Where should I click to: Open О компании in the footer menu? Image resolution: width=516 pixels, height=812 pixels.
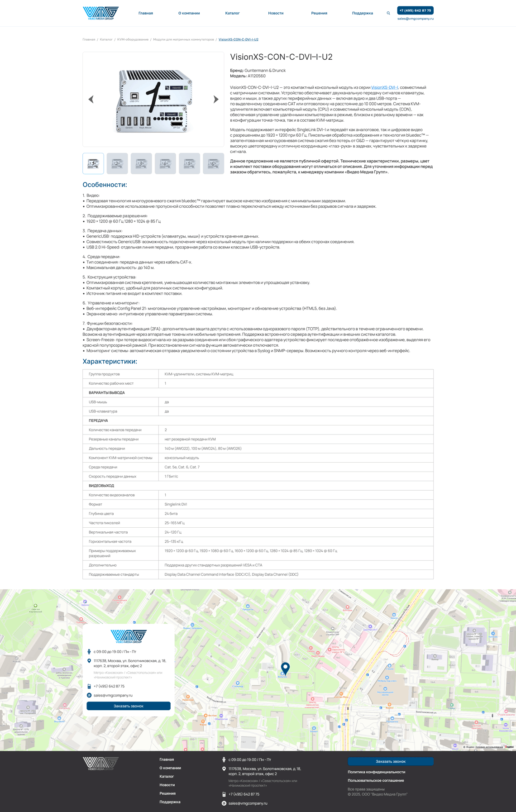tap(170, 768)
